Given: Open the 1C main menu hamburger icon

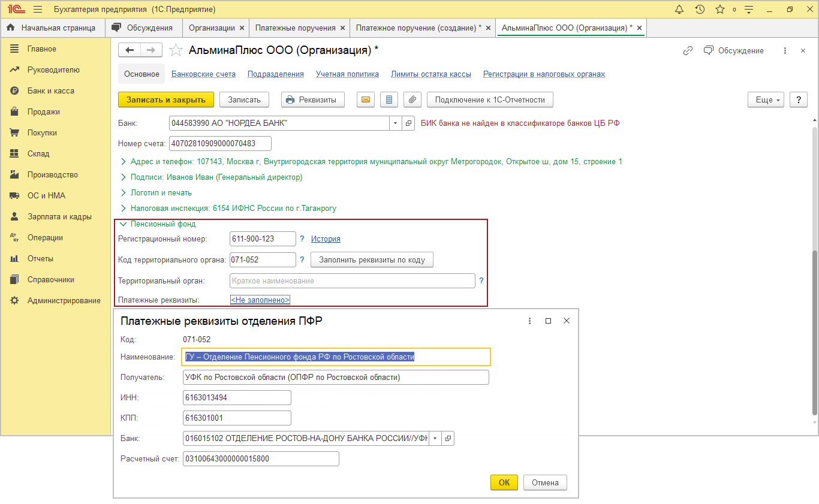Looking at the screenshot, I should click(x=38, y=10).
